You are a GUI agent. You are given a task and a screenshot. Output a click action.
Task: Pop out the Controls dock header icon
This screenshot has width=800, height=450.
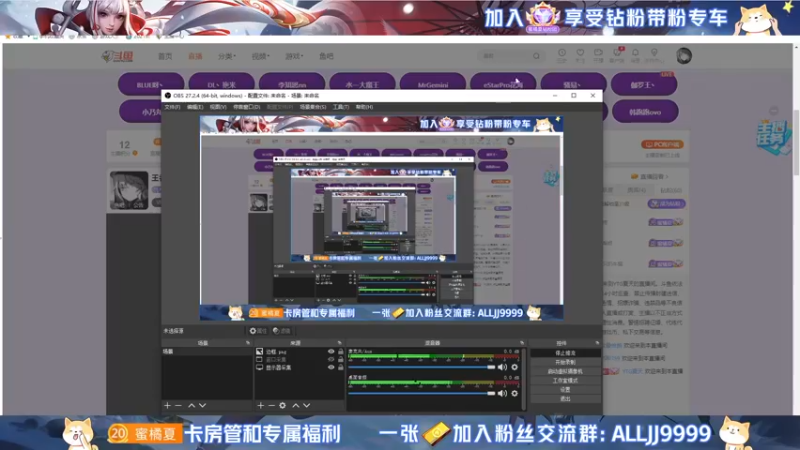click(597, 343)
